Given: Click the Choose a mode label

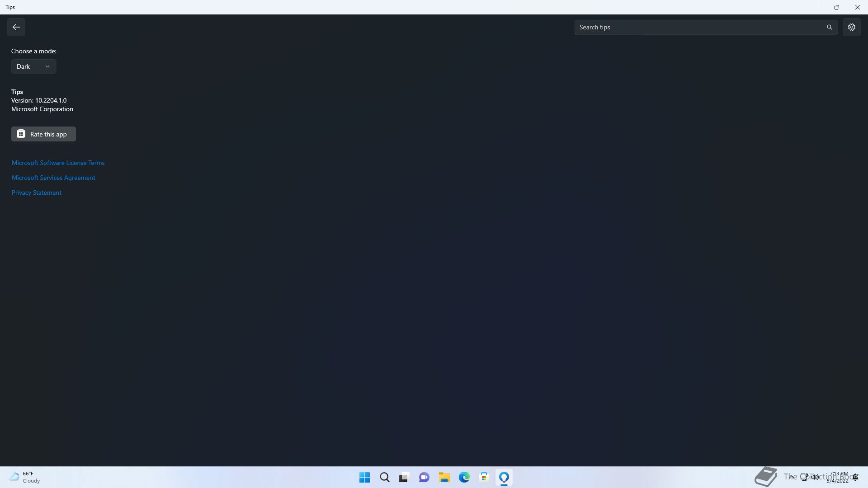Looking at the screenshot, I should click(x=34, y=51).
